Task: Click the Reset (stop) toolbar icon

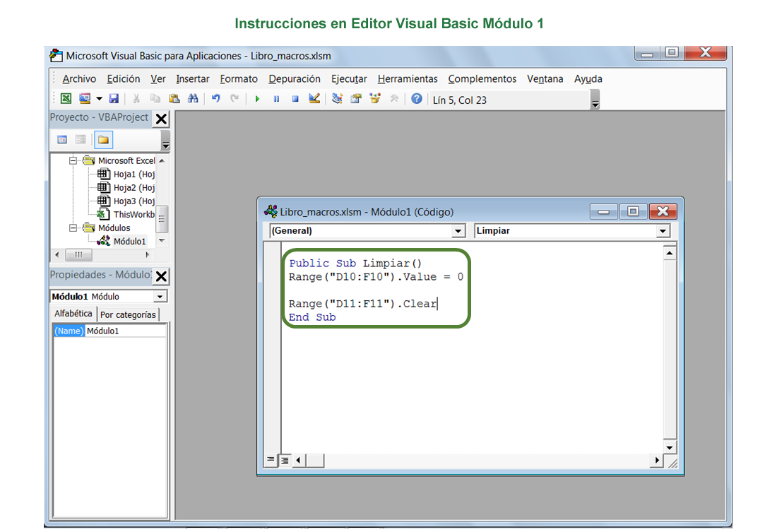Action: click(x=295, y=99)
